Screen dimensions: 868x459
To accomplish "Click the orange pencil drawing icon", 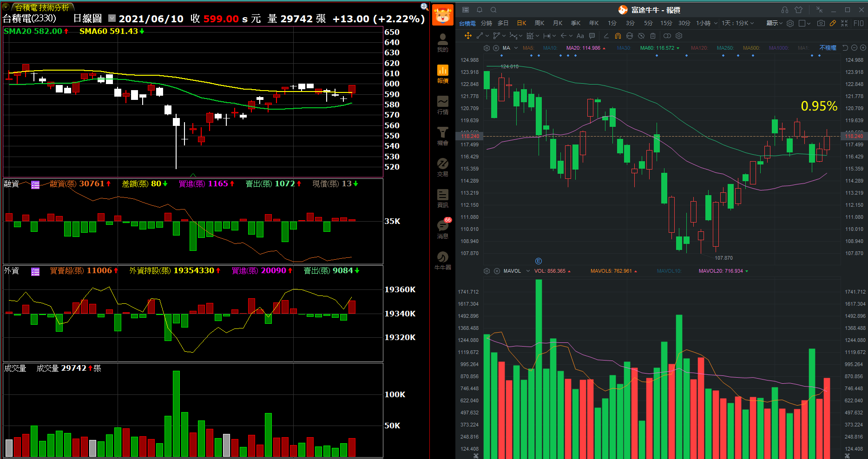I will tap(833, 23).
